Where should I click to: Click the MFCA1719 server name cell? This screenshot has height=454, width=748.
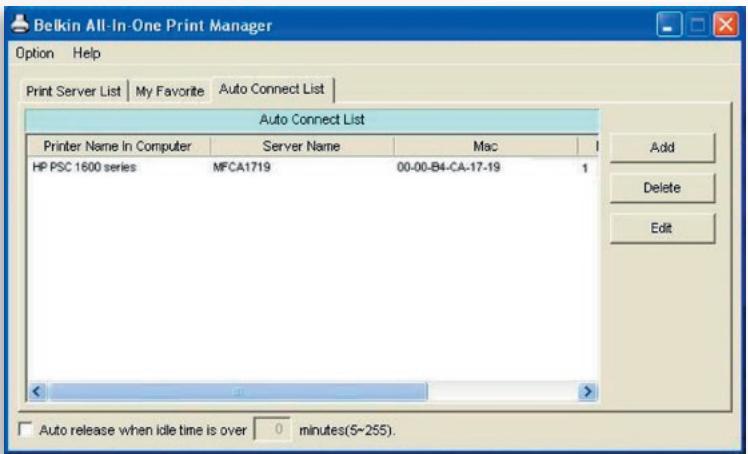click(242, 167)
